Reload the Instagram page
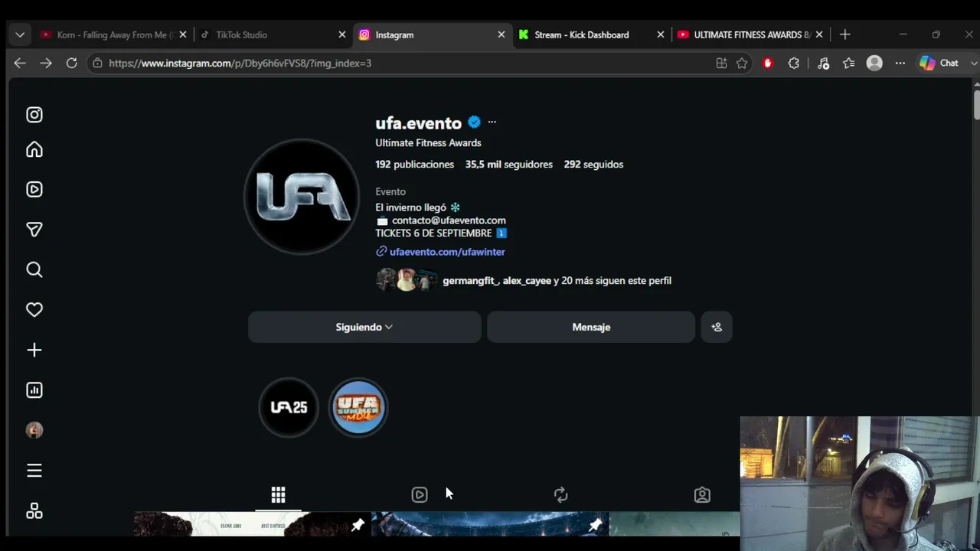The image size is (980, 551). pyautogui.click(x=71, y=64)
